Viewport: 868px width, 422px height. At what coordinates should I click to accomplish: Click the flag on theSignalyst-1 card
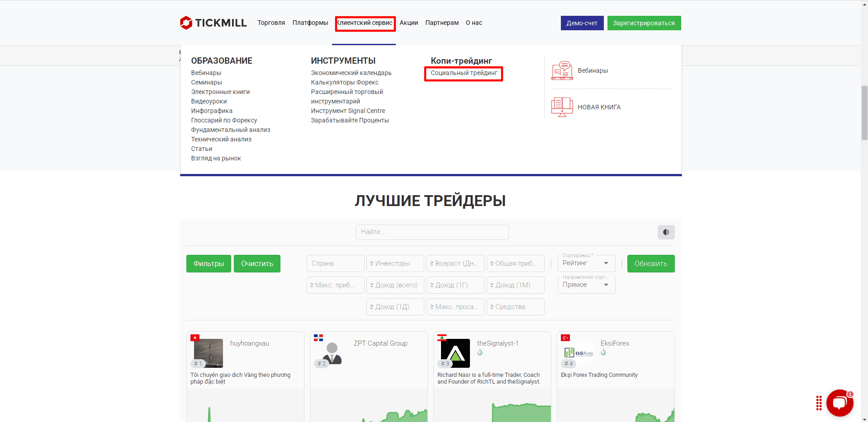(x=442, y=338)
